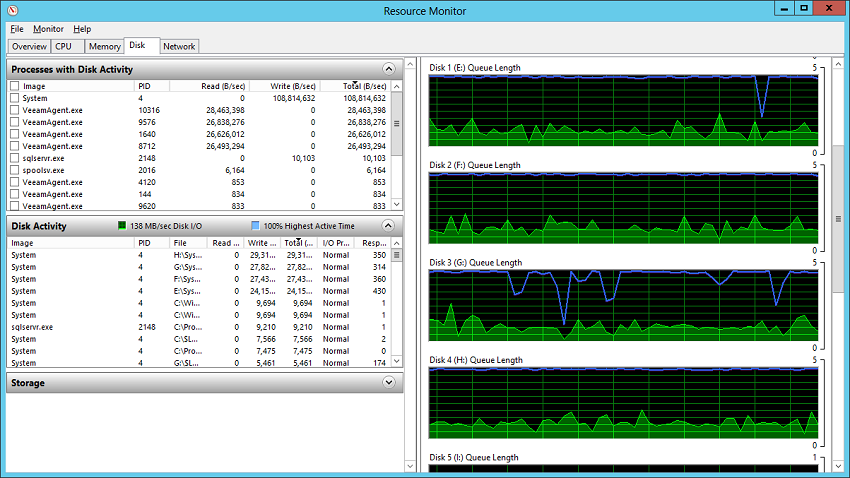Click the green Disk I/O legend square

[x=122, y=225]
